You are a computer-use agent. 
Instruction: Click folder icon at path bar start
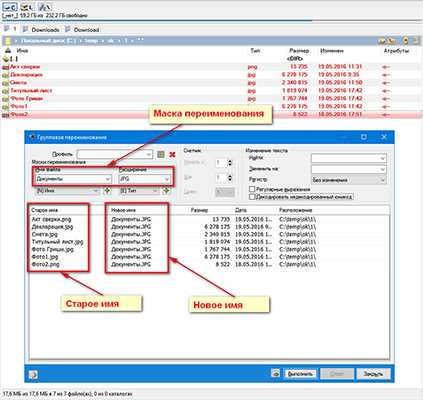[x=7, y=41]
